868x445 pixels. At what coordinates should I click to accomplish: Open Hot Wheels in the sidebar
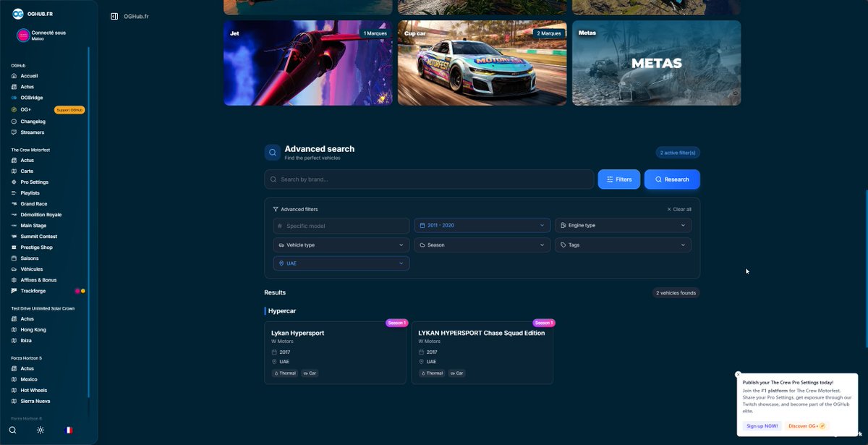pos(33,391)
